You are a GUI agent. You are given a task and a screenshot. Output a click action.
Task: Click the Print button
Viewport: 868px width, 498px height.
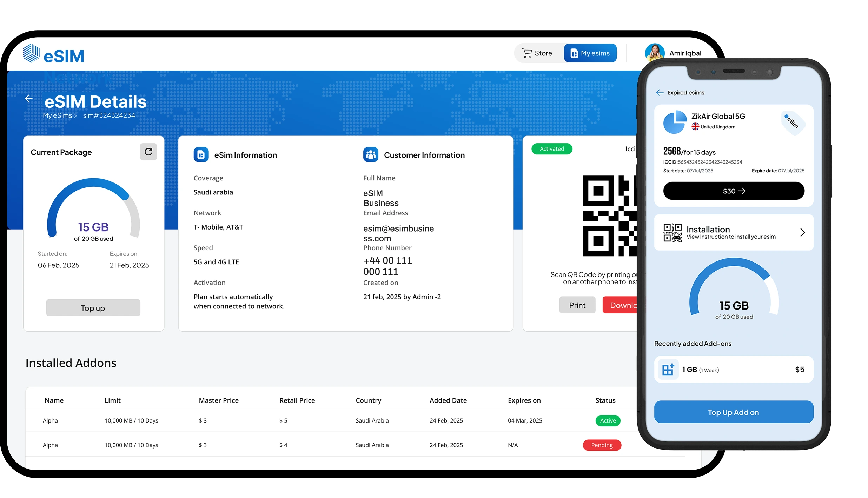[x=577, y=305]
